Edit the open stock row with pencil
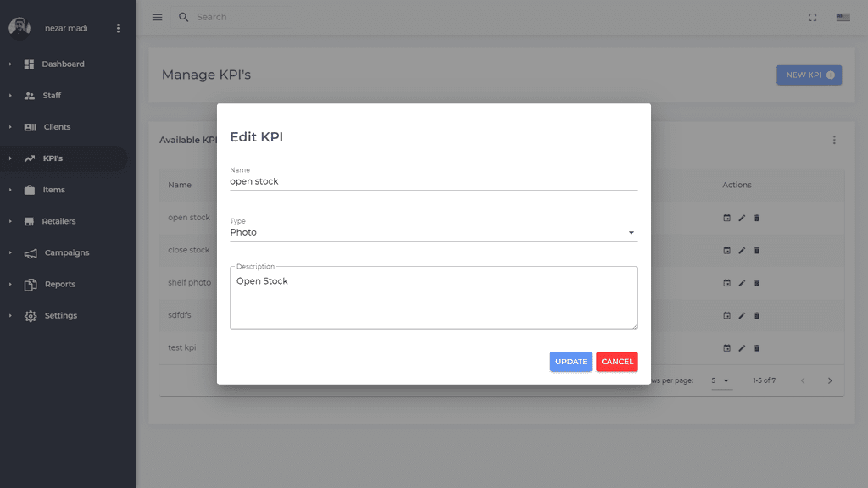Screen dimensions: 868x488 click(742, 218)
